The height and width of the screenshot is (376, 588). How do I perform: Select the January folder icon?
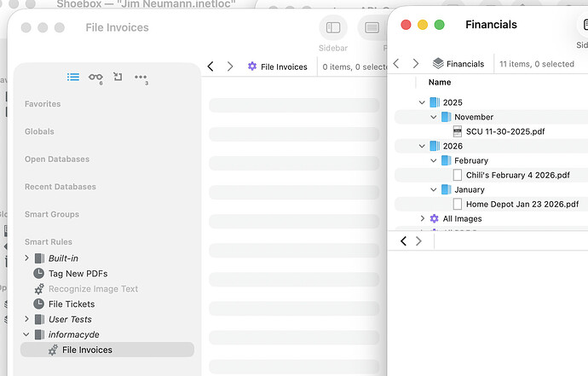447,189
